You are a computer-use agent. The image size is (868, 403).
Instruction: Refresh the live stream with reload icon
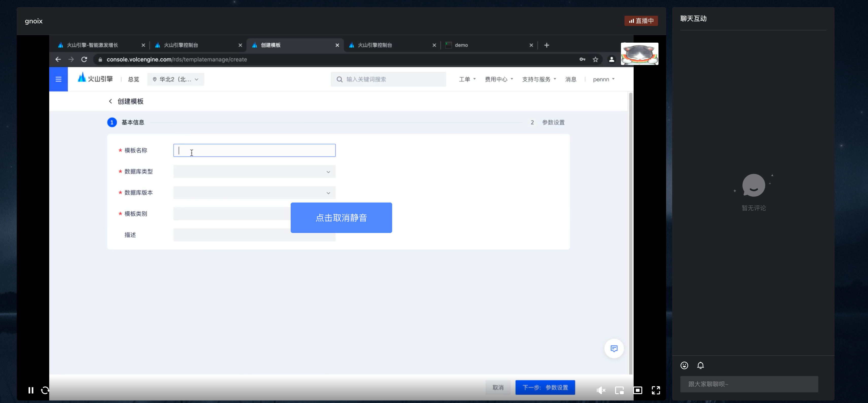click(45, 390)
